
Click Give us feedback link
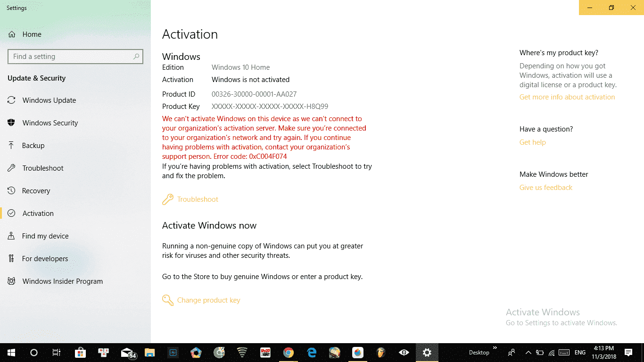click(546, 188)
